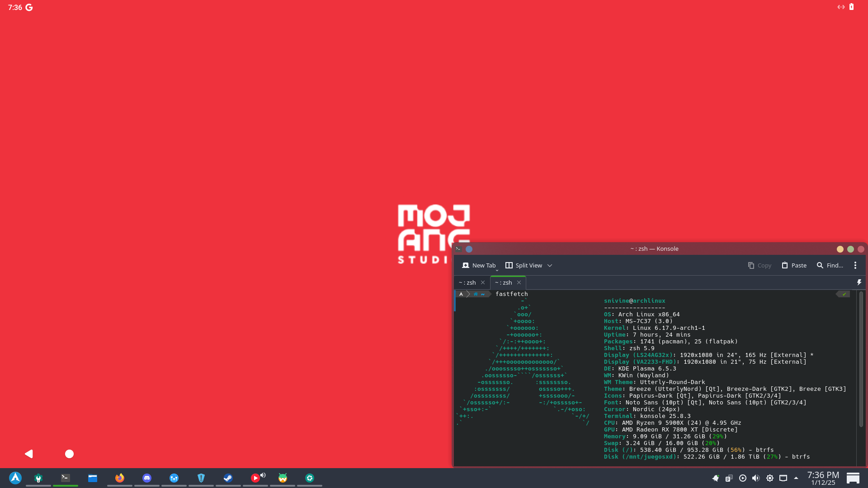868x488 pixels.
Task: Click the Waydroid android icon in taskbar
Action: 283,478
